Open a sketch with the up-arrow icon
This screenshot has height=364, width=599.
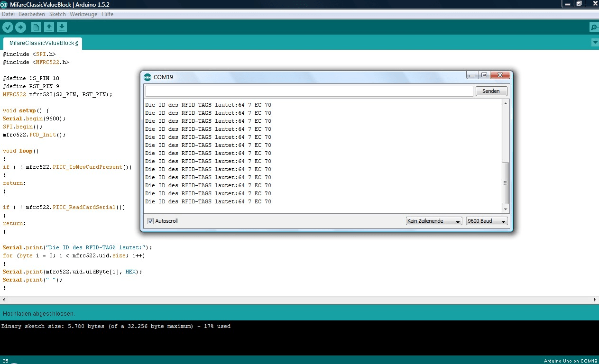click(x=49, y=27)
